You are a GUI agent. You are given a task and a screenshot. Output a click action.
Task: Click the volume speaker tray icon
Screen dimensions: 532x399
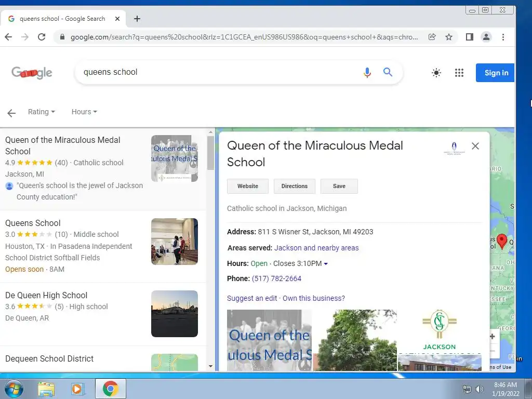pos(479,389)
